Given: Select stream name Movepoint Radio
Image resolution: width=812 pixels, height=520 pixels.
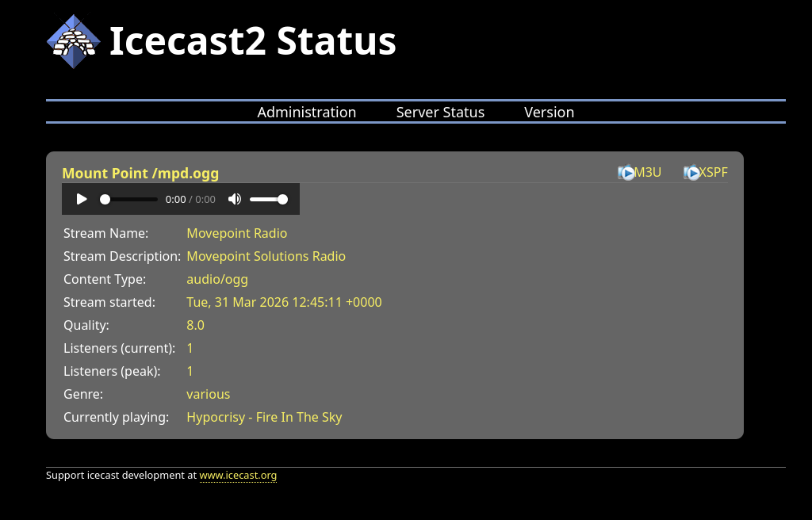Looking at the screenshot, I should (x=236, y=233).
